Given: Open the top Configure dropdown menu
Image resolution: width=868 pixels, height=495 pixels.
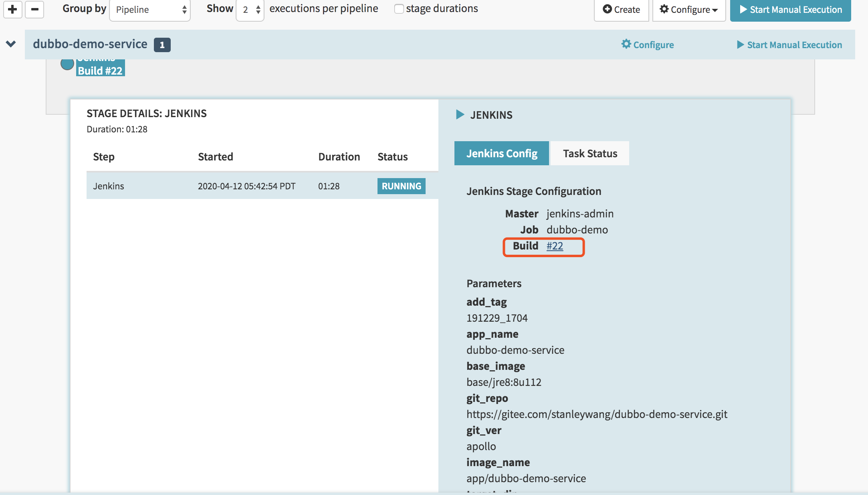Looking at the screenshot, I should click(689, 10).
